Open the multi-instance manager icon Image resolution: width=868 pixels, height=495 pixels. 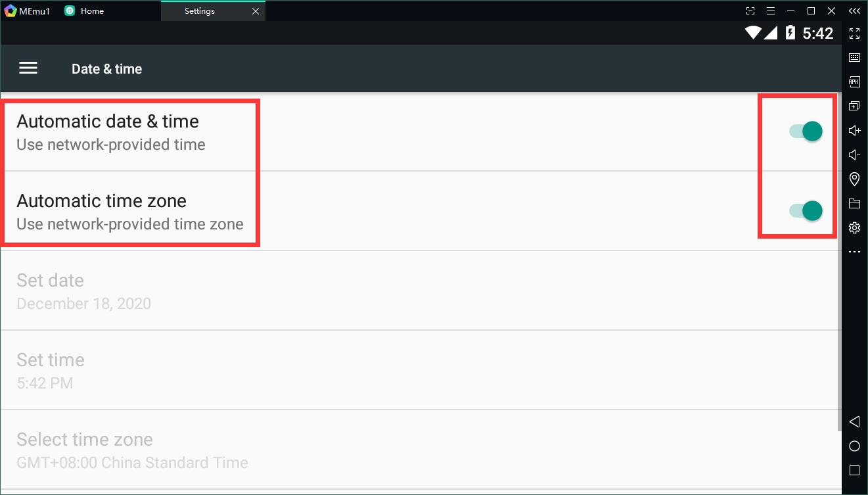click(854, 106)
